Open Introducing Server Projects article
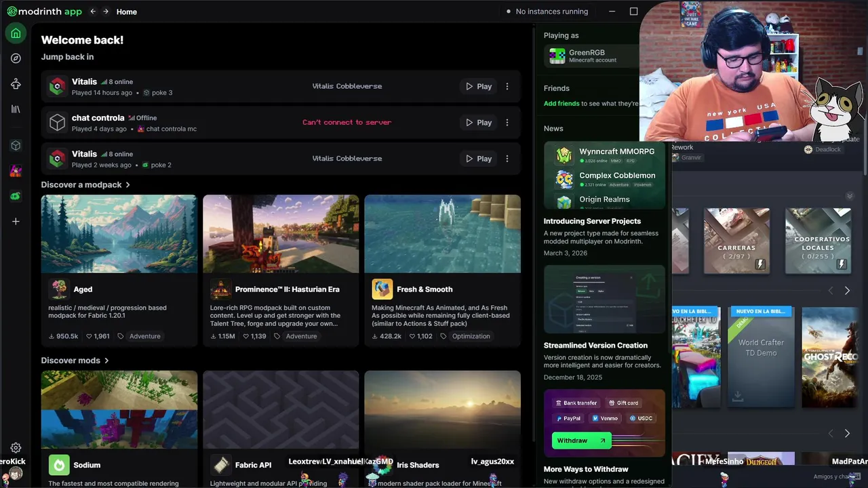Viewport: 868px width, 488px height. [x=592, y=221]
